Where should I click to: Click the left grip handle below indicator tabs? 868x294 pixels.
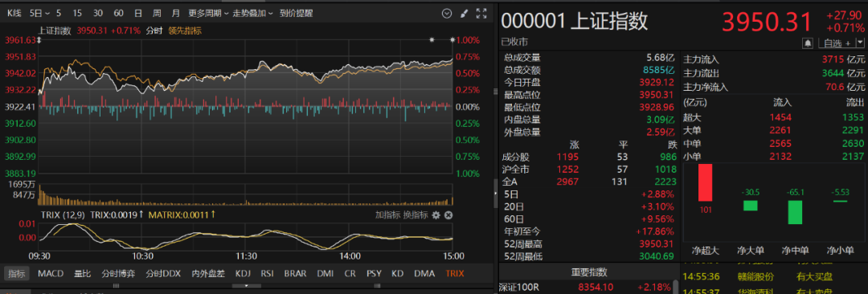116,286
